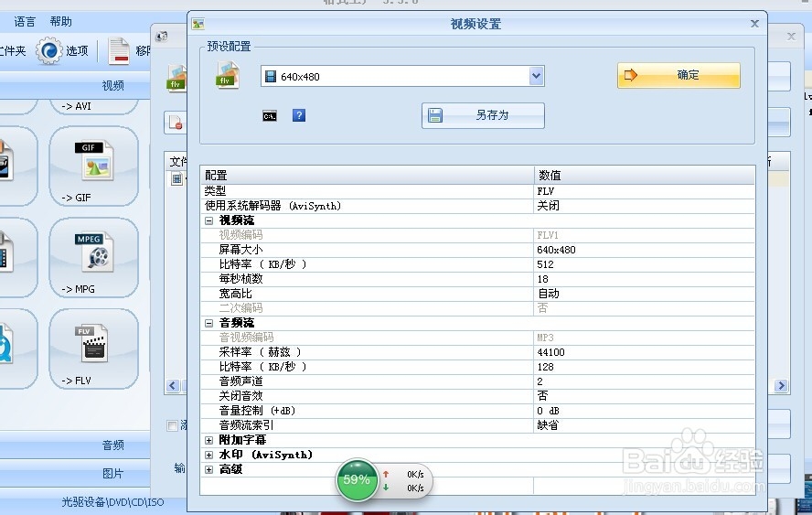Select the -> MPG conversion icon

tap(94, 258)
